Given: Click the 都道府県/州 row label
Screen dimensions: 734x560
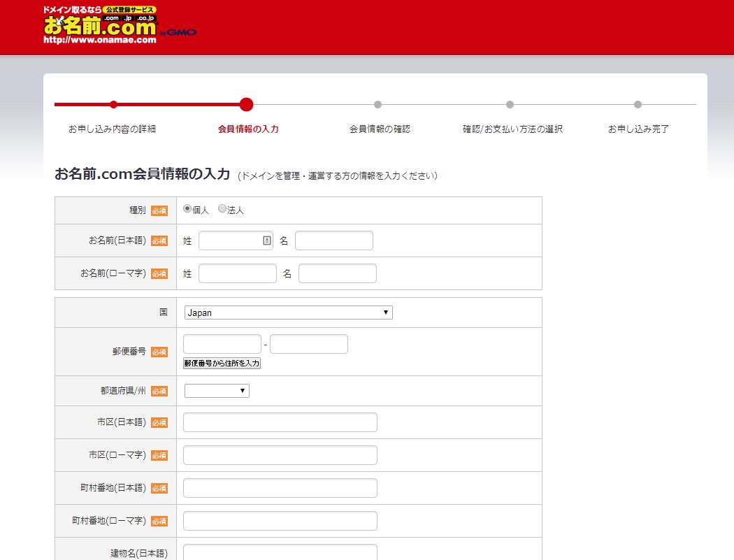Looking at the screenshot, I should coord(123,391).
